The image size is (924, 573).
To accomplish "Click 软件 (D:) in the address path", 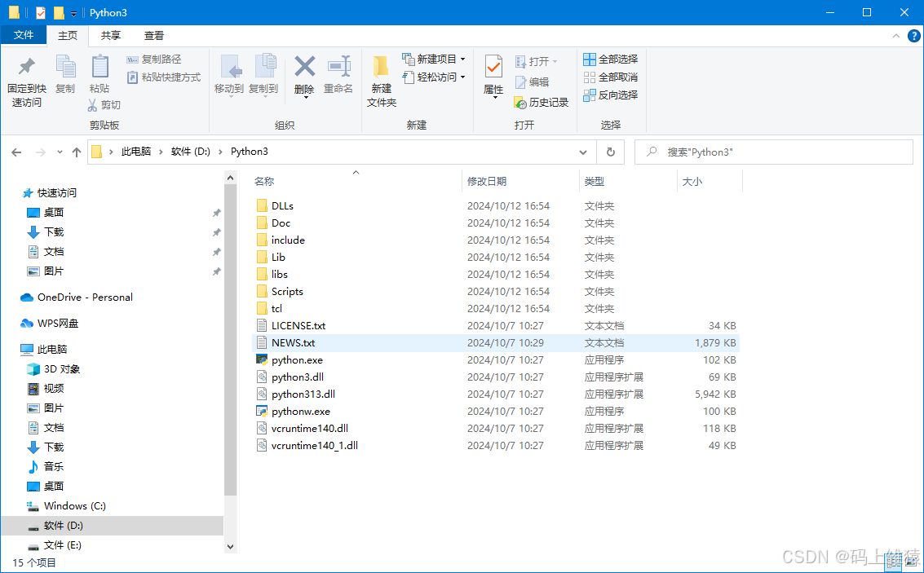I will [x=190, y=152].
